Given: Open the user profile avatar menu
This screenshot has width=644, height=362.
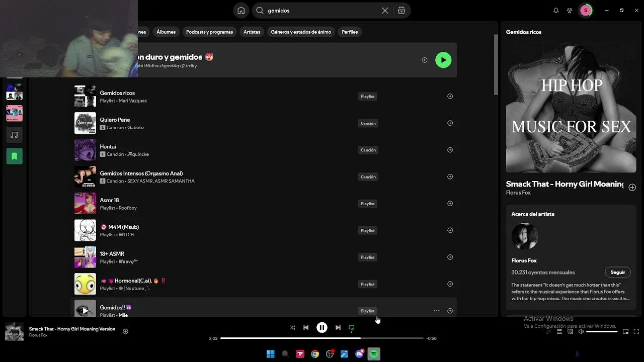Looking at the screenshot, I should point(585,11).
